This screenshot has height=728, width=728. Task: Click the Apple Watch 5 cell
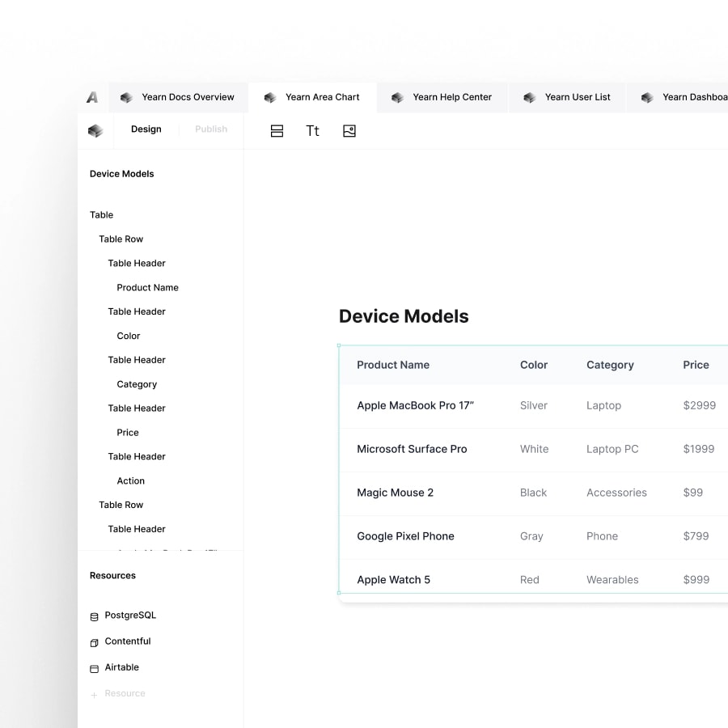394,580
